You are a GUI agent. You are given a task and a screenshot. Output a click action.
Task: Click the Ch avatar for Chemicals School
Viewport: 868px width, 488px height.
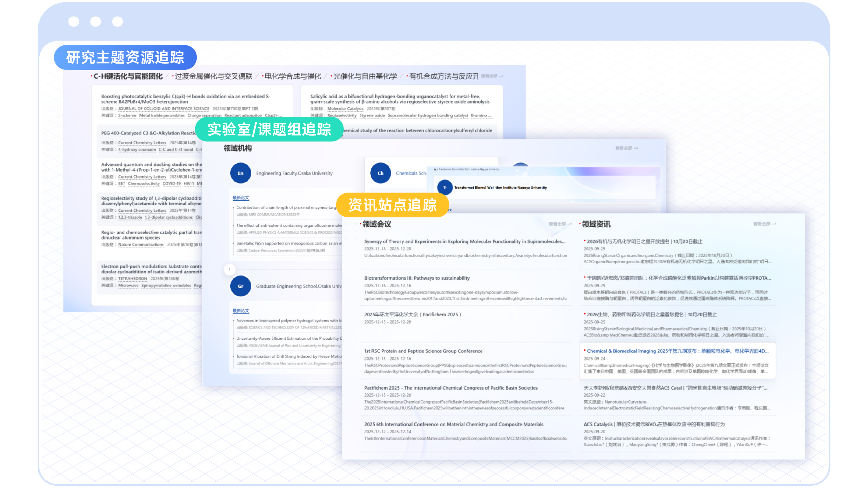pyautogui.click(x=380, y=173)
